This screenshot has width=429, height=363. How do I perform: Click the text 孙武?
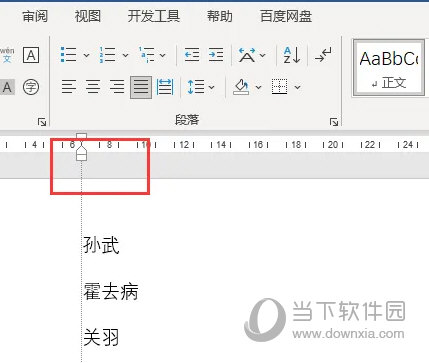pyautogui.click(x=101, y=245)
